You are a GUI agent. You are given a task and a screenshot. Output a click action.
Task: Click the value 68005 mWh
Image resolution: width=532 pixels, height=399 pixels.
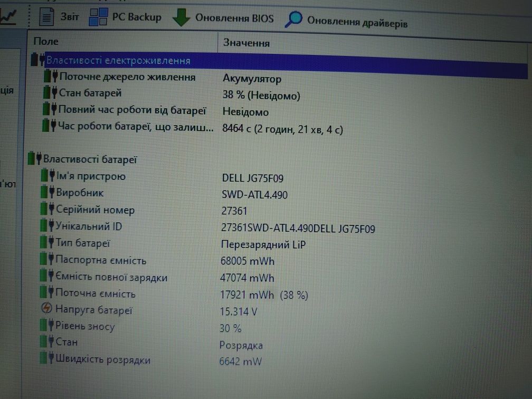click(x=248, y=261)
